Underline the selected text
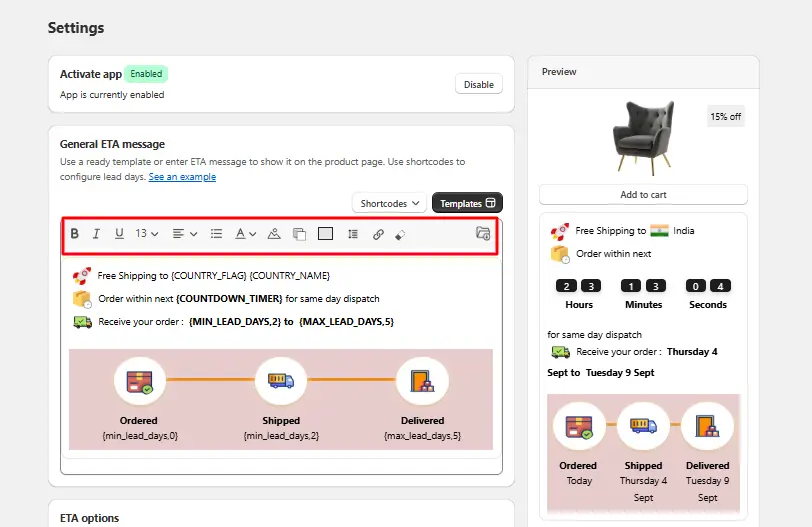The height and width of the screenshot is (527, 812). click(119, 234)
